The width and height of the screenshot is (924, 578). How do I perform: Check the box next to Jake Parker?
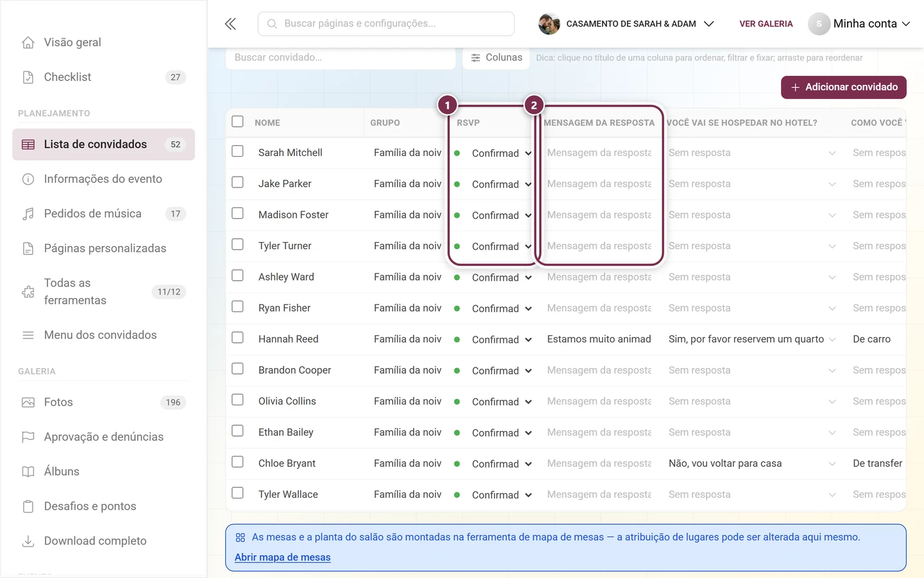[237, 182]
